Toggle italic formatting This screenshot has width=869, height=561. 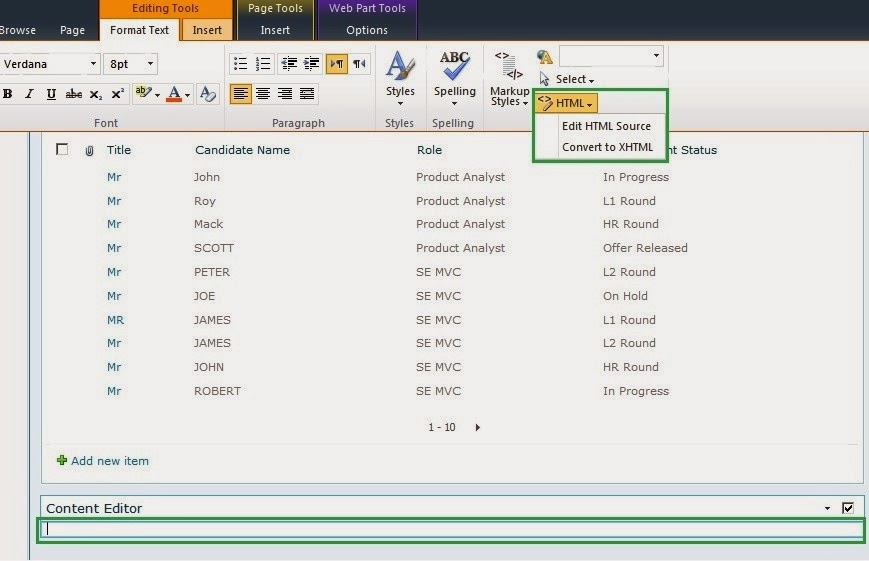[x=29, y=94]
